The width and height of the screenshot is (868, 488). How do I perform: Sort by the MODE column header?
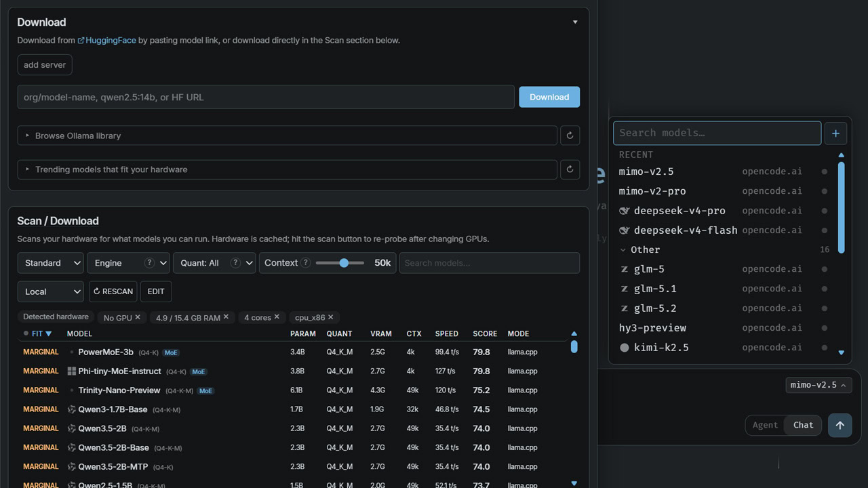coord(519,333)
